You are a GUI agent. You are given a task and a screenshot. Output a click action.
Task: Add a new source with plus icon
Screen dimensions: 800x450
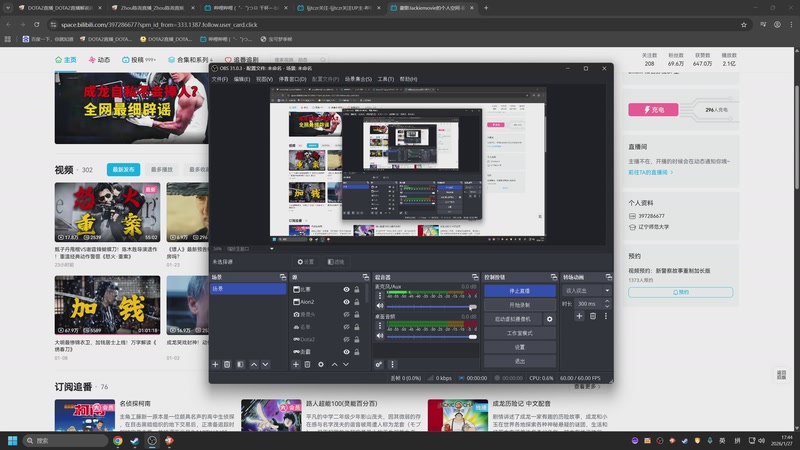296,365
